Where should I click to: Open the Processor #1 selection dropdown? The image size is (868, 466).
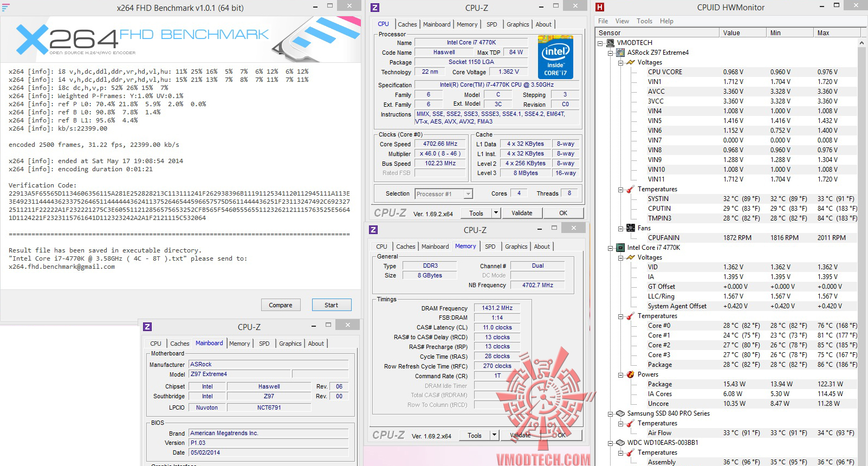click(x=469, y=193)
